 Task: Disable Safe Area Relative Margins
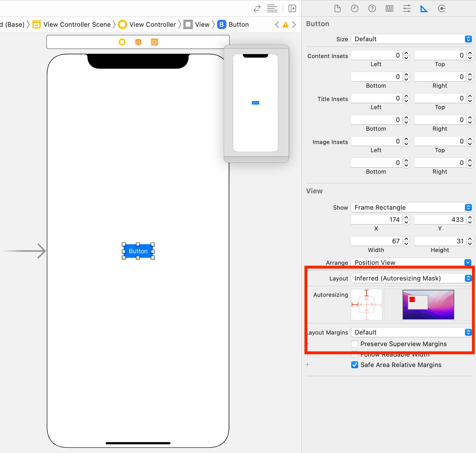354,365
